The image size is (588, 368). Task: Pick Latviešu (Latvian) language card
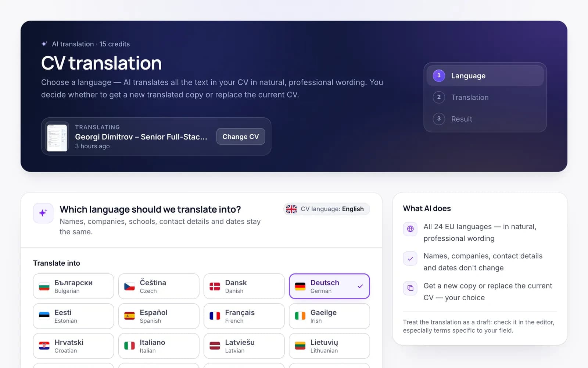point(244,346)
